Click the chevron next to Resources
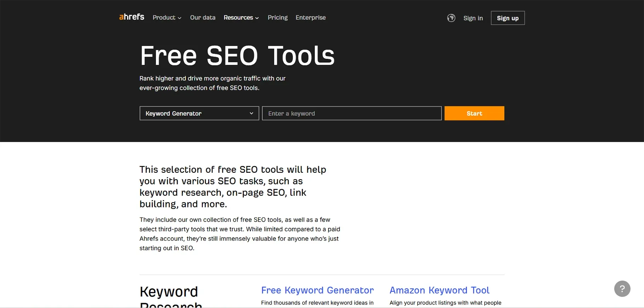644x308 pixels. pyautogui.click(x=257, y=18)
